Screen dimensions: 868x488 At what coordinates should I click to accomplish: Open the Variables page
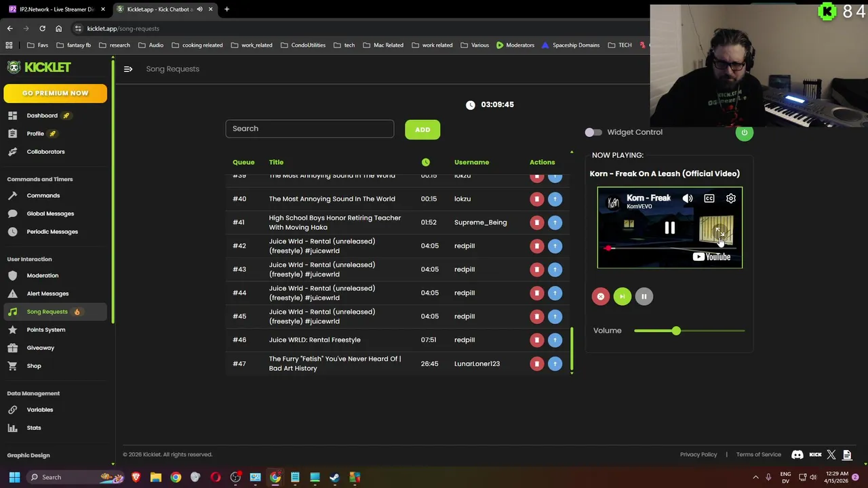pyautogui.click(x=40, y=410)
